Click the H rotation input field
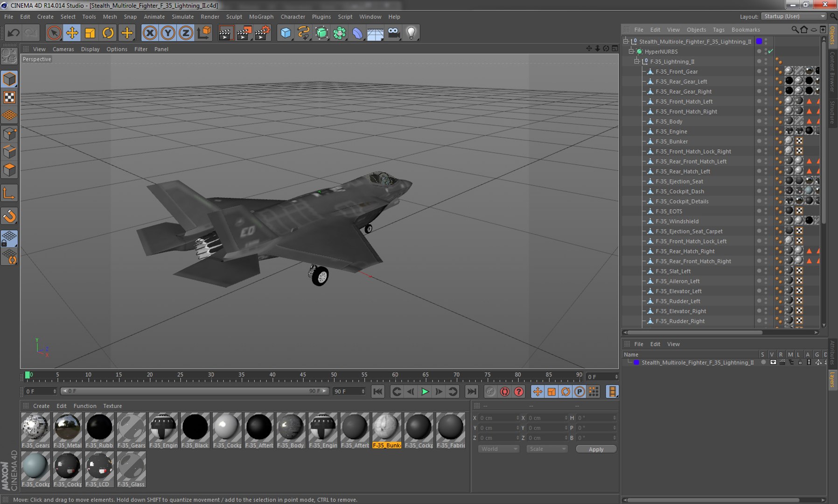Screen dimensions: 838x504 tap(596, 418)
